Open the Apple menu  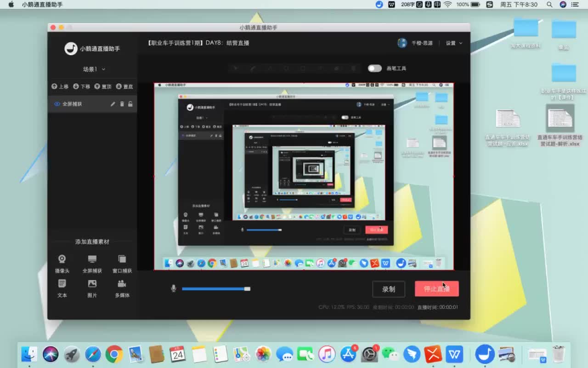(11, 5)
